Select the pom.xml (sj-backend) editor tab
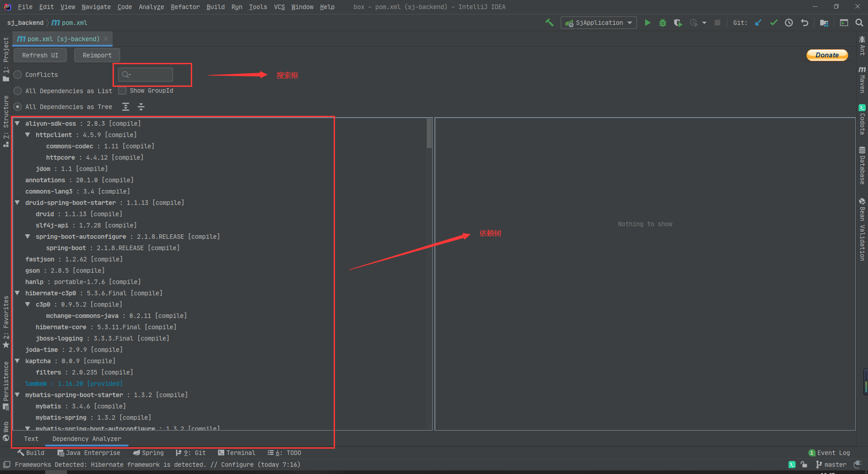This screenshot has width=868, height=474. pyautogui.click(x=63, y=39)
